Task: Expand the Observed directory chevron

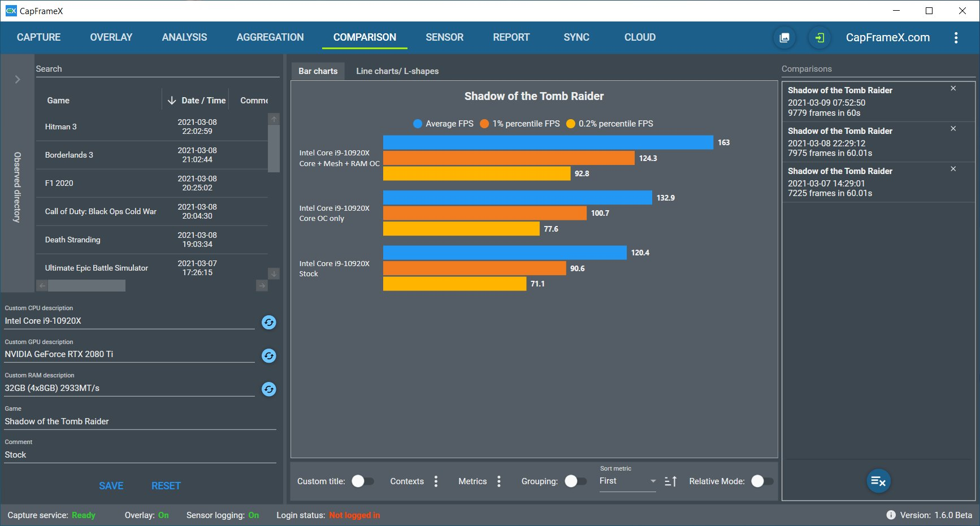Action: (18, 80)
